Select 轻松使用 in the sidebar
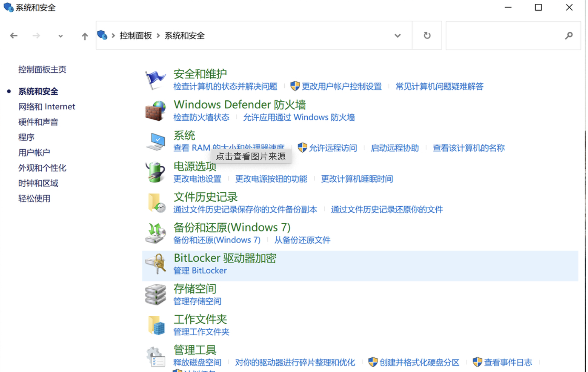Screen dimensions: 588x372 point(34,199)
